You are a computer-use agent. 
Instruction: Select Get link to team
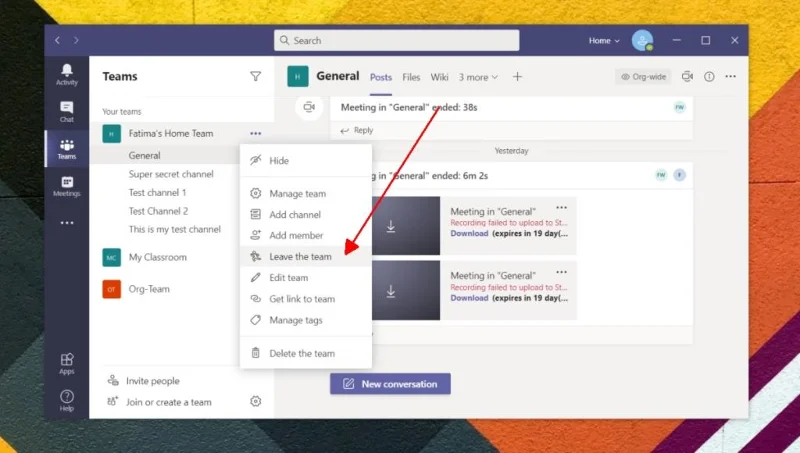pyautogui.click(x=306, y=299)
